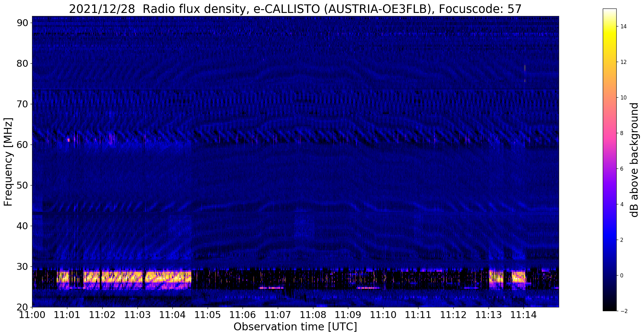Image resolution: width=644 pixels, height=336 pixels.
Task: Click the 90 MHz frequency tick label
Action: (x=22, y=23)
